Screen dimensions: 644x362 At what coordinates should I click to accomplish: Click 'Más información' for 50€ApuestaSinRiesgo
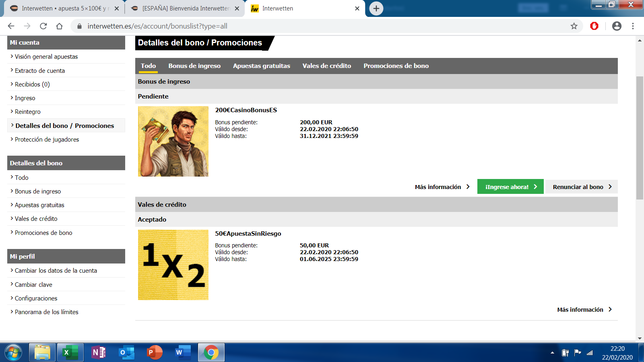(584, 310)
